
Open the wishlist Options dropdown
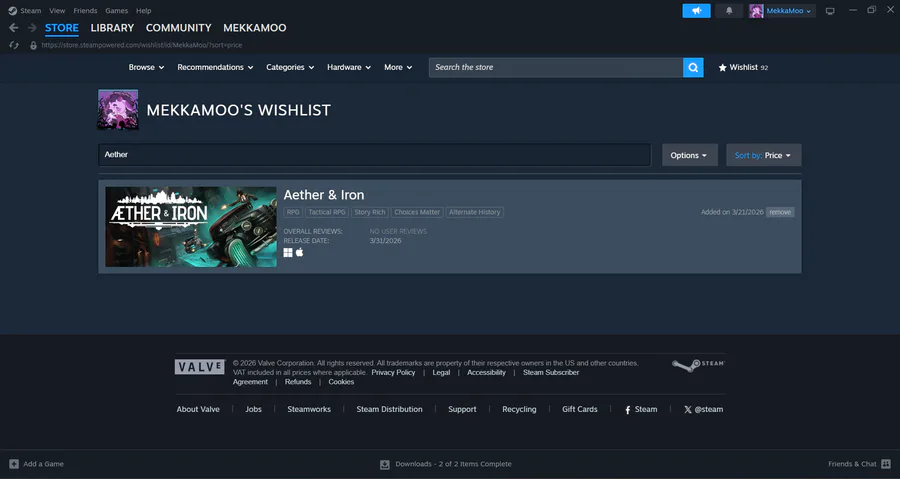pos(689,155)
